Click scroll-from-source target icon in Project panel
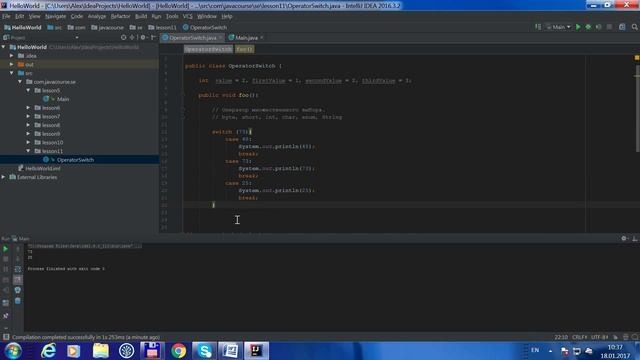The width and height of the screenshot is (640, 360). coord(123,38)
